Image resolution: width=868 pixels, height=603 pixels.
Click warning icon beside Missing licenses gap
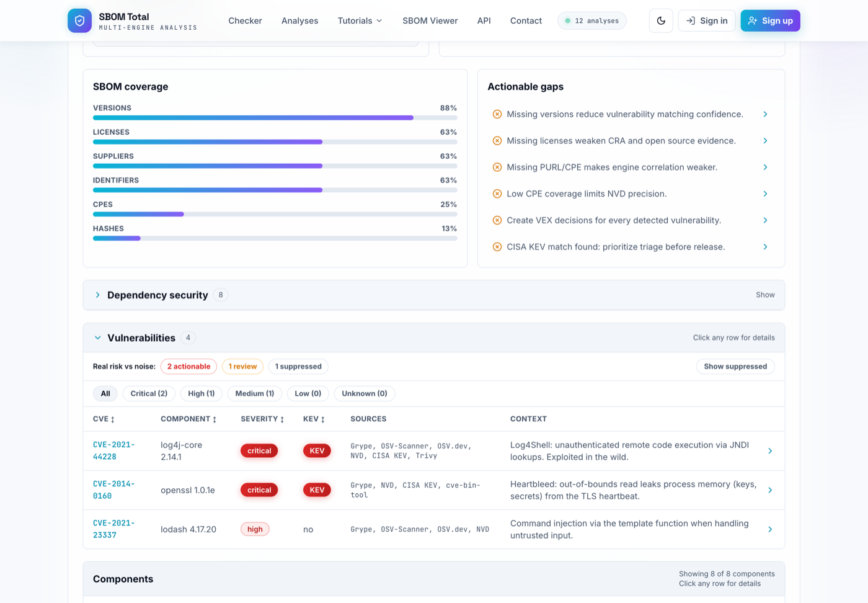pyautogui.click(x=497, y=141)
